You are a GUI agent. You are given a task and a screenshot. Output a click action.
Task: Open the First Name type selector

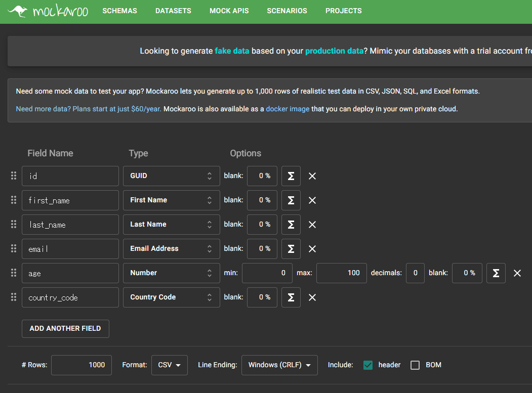pyautogui.click(x=171, y=200)
